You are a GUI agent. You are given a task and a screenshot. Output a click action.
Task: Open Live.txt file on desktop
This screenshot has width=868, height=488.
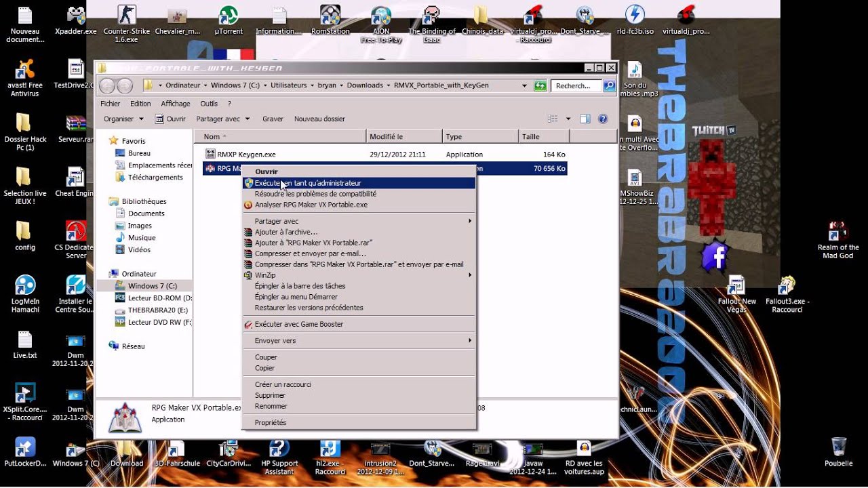pos(25,344)
